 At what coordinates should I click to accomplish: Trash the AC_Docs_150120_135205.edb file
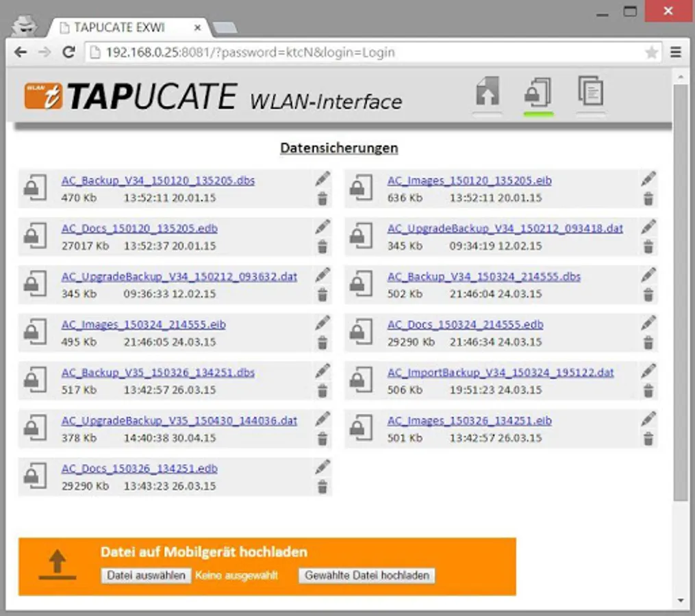[x=323, y=246]
